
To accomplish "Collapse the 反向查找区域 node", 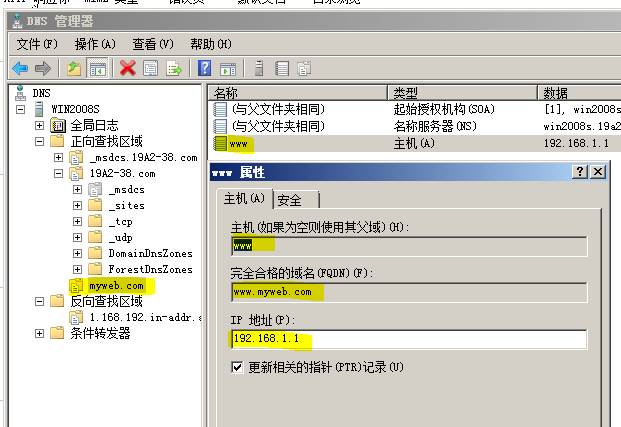I will coord(39,302).
